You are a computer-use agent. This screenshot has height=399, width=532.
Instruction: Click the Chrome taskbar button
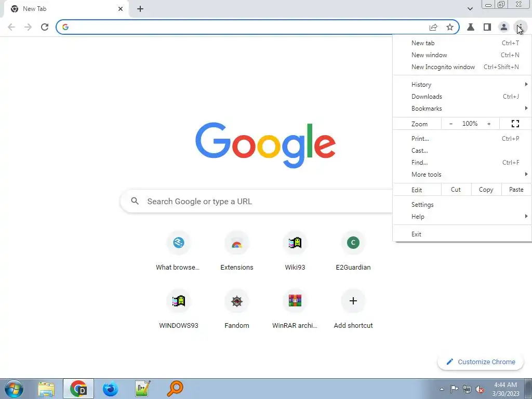click(x=78, y=389)
